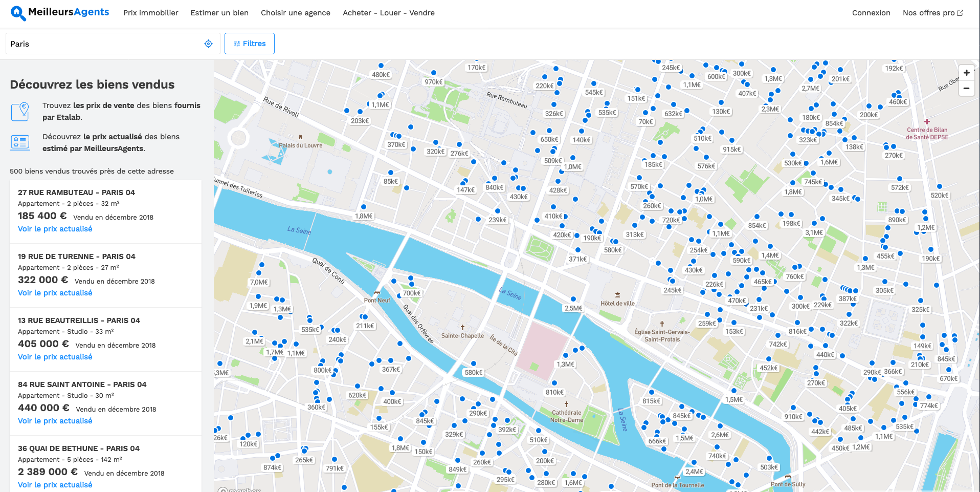Click the Centre de Bilan de Santé icon
This screenshot has width=980, height=492.
[927, 122]
